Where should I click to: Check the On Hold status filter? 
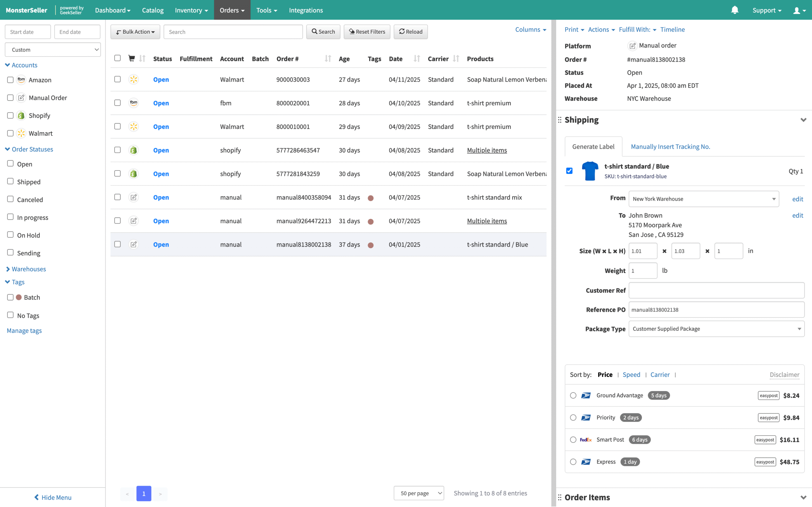10,235
